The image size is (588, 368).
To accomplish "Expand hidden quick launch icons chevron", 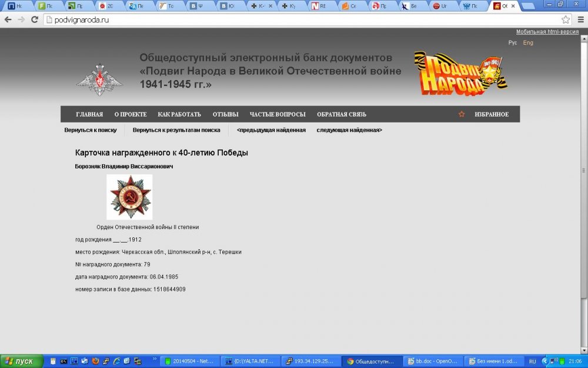I will pyautogui.click(x=155, y=360).
